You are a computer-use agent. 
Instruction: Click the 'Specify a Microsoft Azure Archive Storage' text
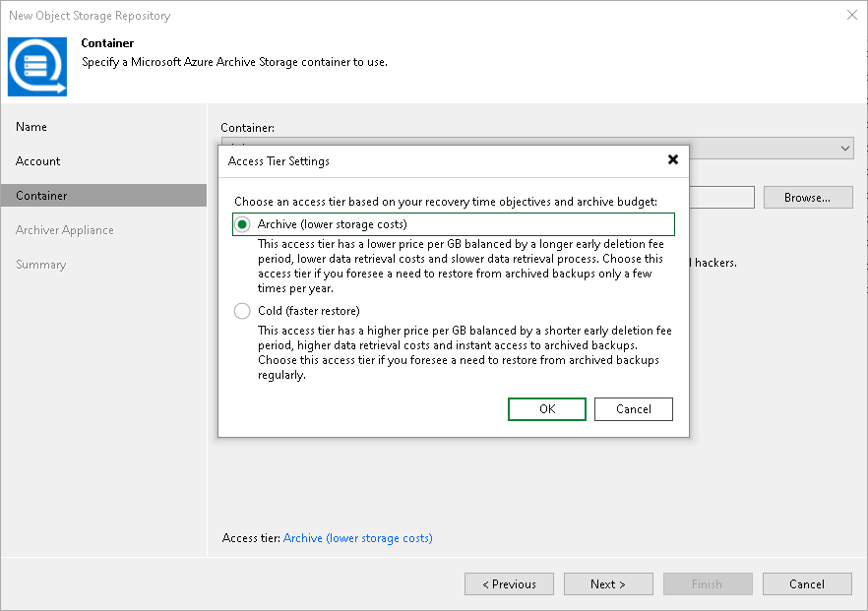click(234, 62)
